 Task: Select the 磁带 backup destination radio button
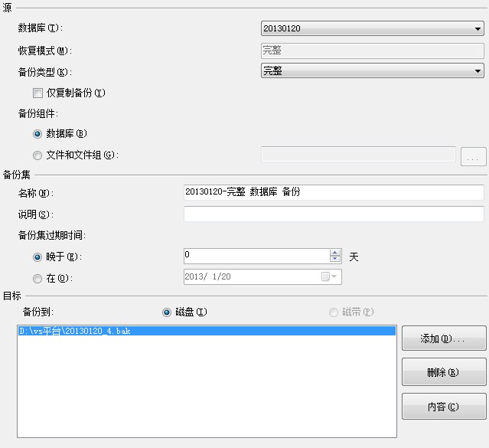tap(334, 312)
